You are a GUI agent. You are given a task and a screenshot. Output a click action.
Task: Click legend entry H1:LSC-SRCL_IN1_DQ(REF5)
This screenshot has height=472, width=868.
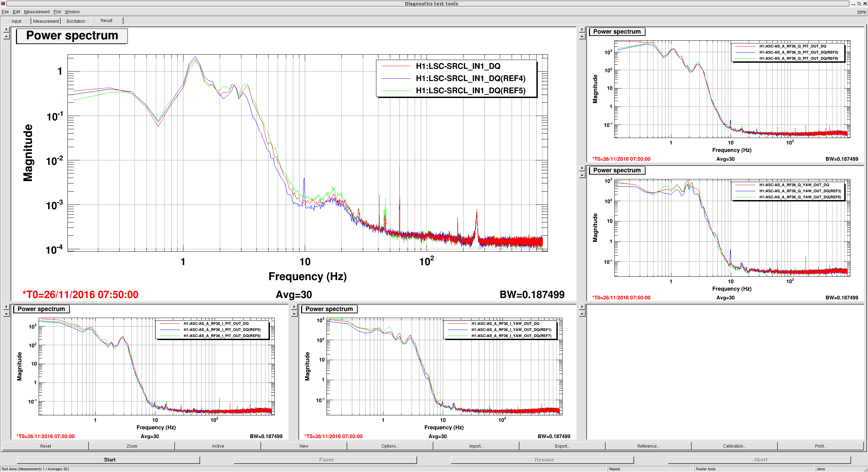(470, 91)
